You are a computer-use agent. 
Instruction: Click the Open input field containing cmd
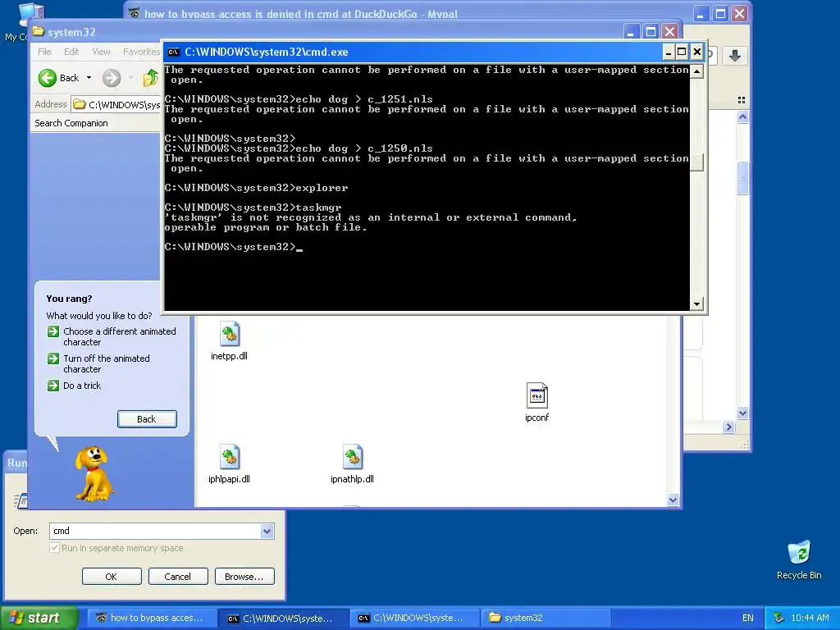pos(155,531)
